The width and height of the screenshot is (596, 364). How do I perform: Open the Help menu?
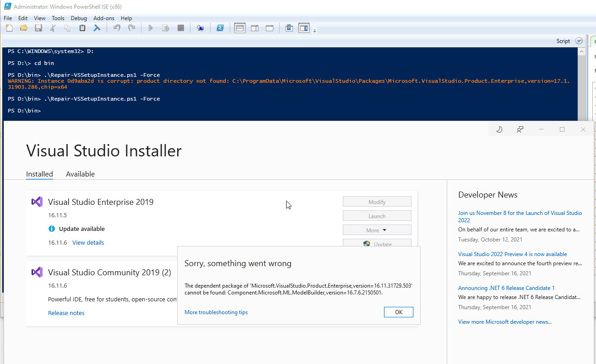[126, 18]
